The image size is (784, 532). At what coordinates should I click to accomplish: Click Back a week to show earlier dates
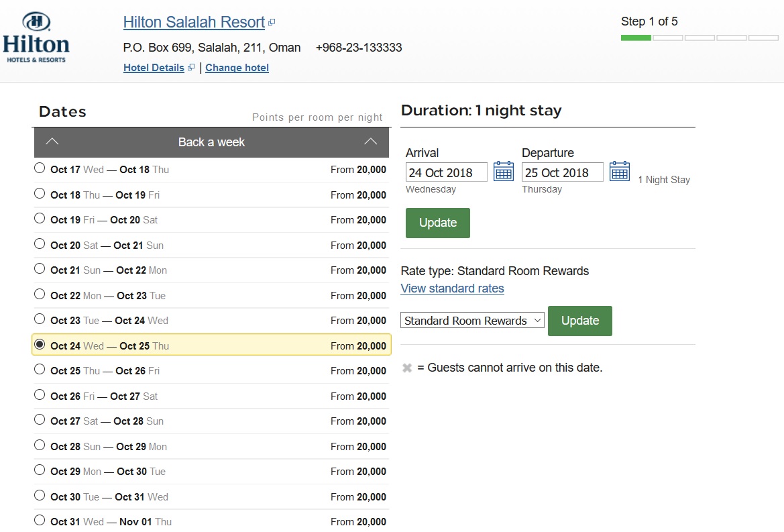point(211,142)
